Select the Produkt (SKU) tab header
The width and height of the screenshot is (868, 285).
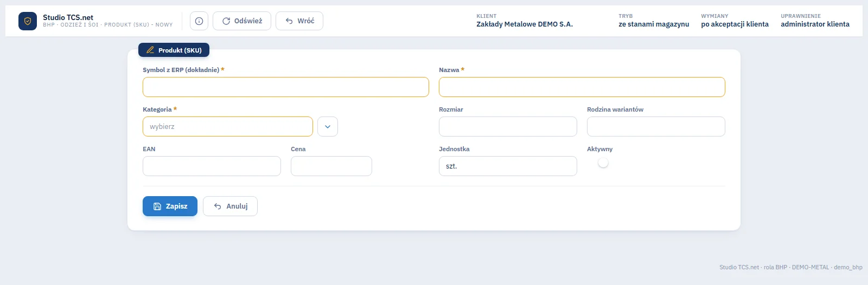click(x=174, y=50)
